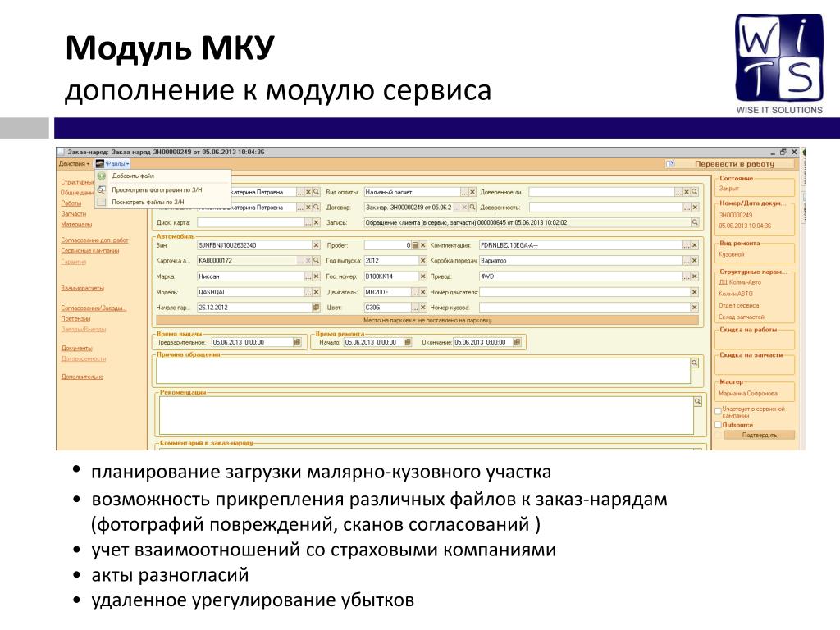Choose Просмотреть фотографии по З/Н
The image size is (840, 630).
point(157,189)
